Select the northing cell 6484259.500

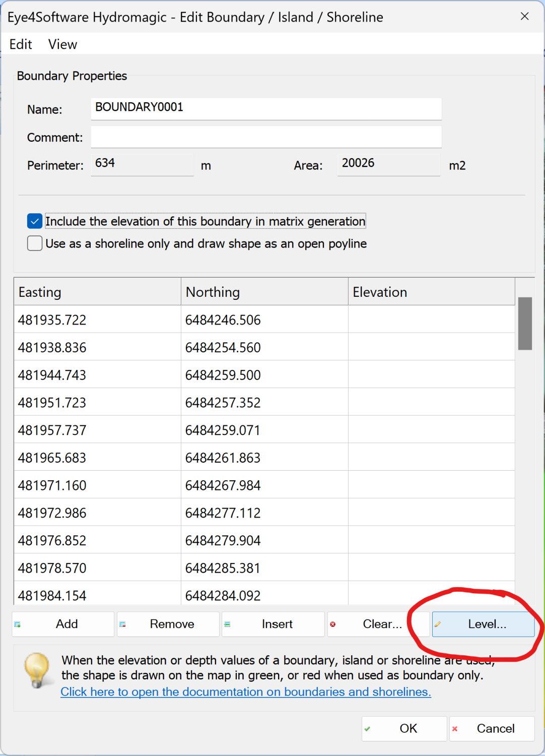264,375
